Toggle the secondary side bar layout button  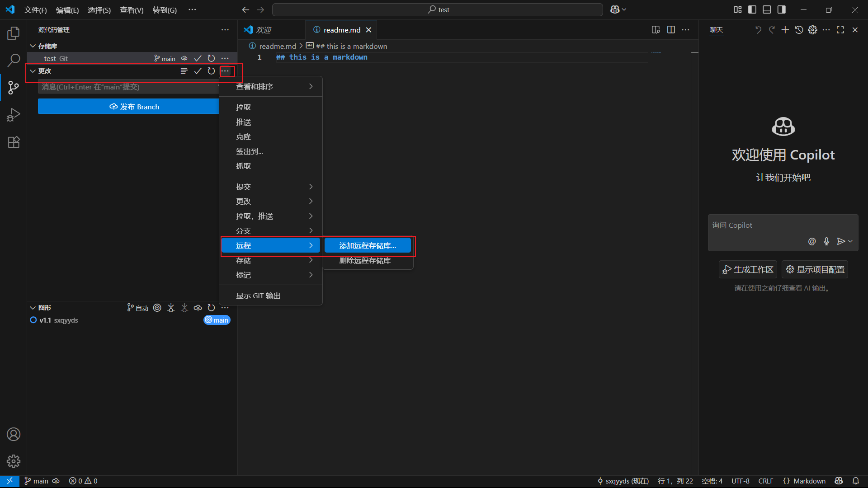[x=781, y=9]
